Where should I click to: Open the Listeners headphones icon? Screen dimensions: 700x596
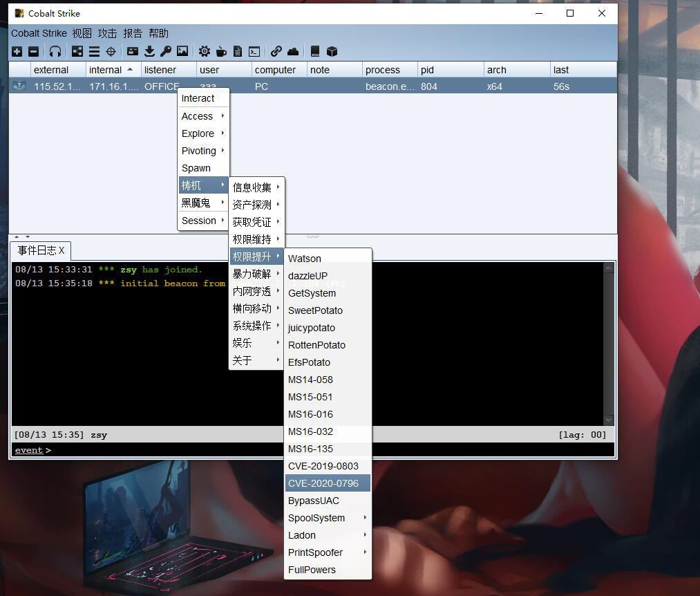[x=55, y=51]
